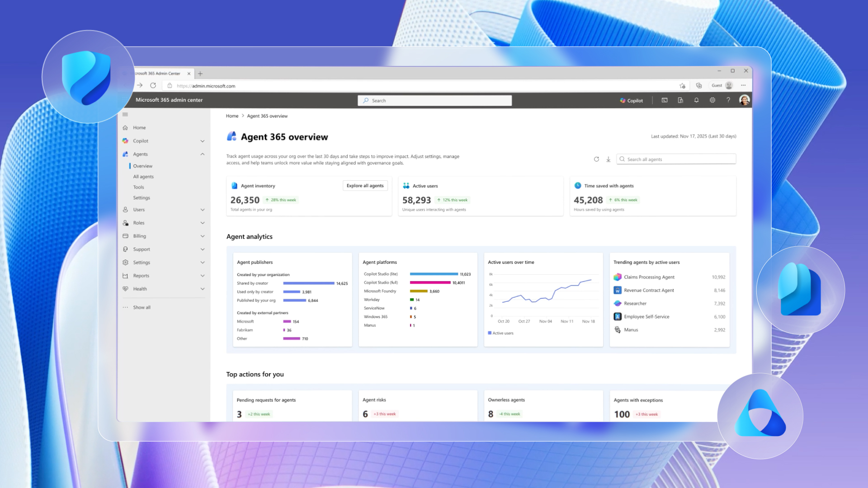Click the Agents icon in the navigation pane
868x488 pixels.
pos(125,154)
